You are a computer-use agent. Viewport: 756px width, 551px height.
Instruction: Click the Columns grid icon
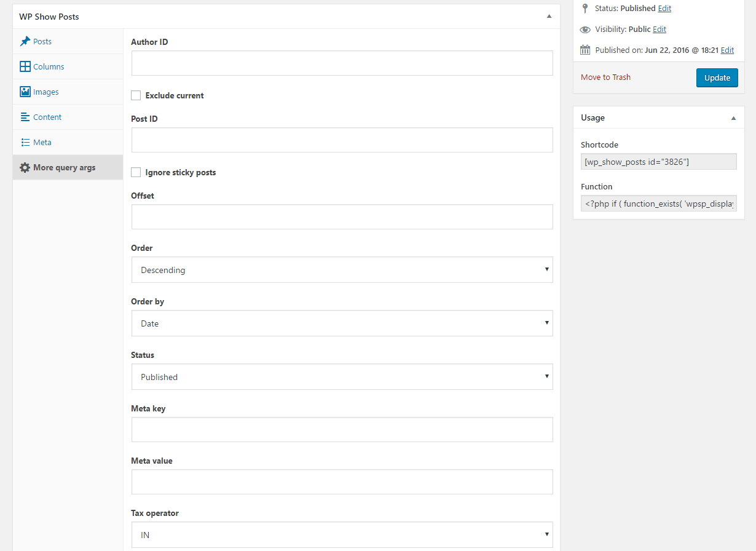[25, 66]
